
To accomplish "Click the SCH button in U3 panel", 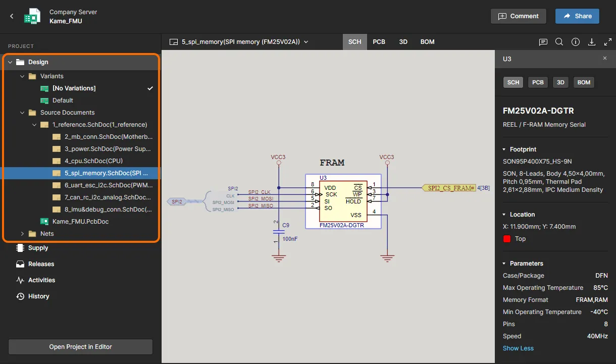I will point(514,82).
